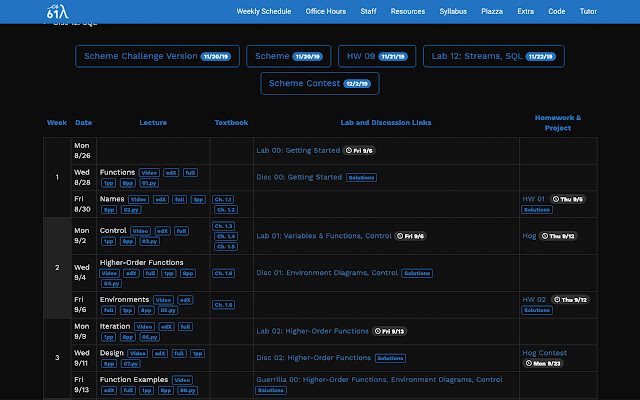Open the Code nav link
Image resolution: width=640 pixels, height=400 pixels.
point(557,11)
